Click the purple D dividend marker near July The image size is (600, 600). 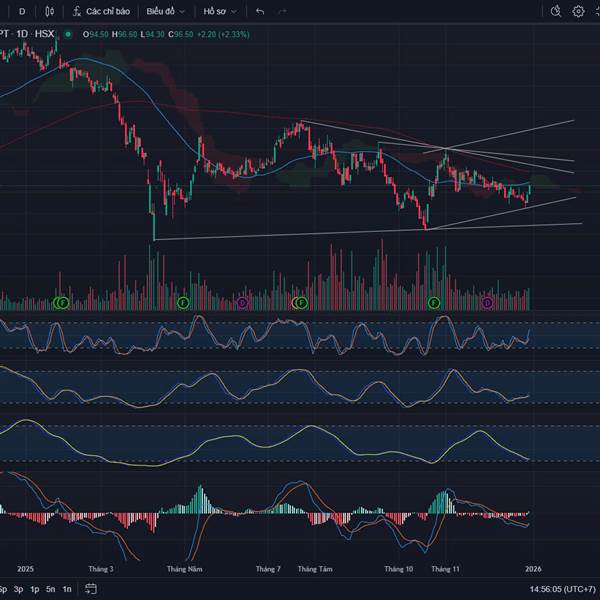[x=242, y=303]
